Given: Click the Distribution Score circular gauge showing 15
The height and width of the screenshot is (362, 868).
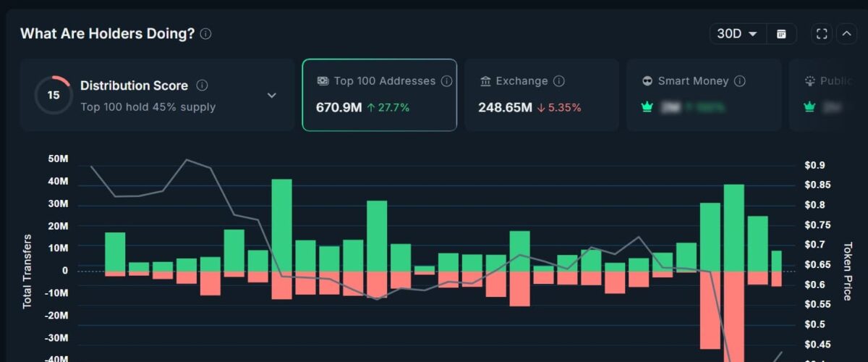Looking at the screenshot, I should (54, 95).
